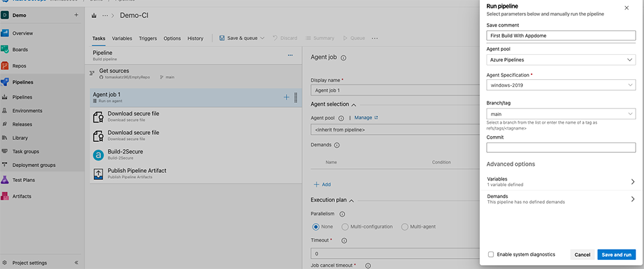This screenshot has height=269, width=644.
Task: Close the Run pipeline panel
Action: point(627,8)
